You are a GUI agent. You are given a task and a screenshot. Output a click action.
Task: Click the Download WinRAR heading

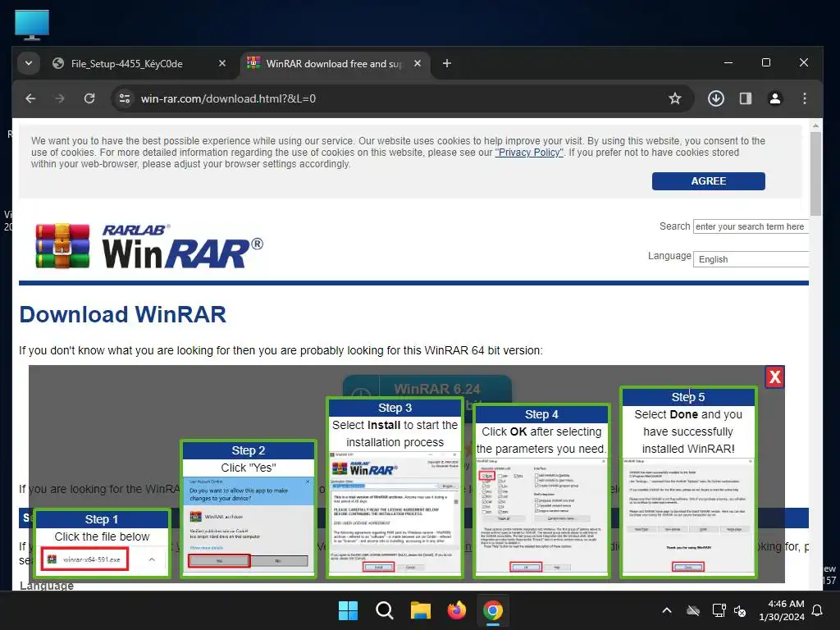(x=123, y=314)
